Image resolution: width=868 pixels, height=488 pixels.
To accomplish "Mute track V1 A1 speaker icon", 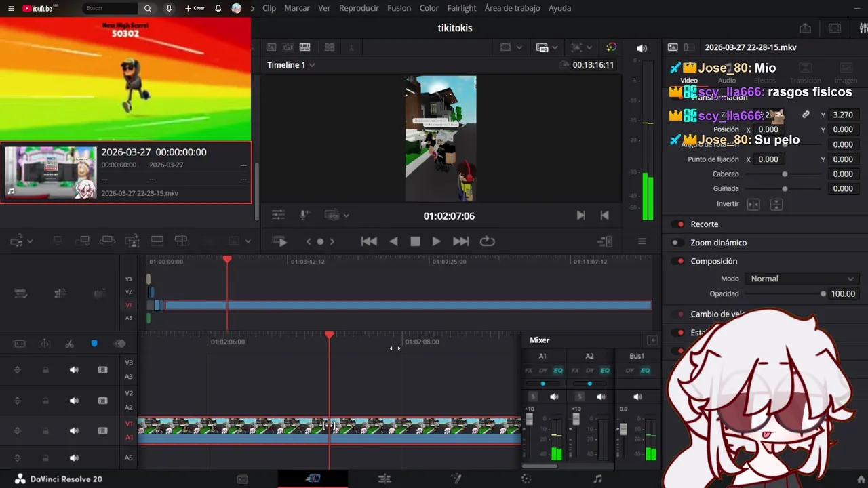I will coord(74,430).
